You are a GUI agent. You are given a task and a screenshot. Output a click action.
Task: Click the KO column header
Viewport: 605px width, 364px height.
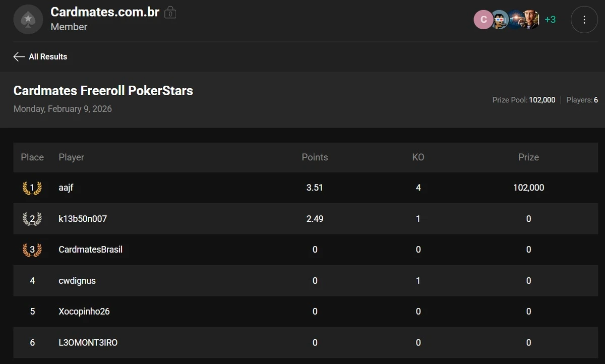(418, 157)
